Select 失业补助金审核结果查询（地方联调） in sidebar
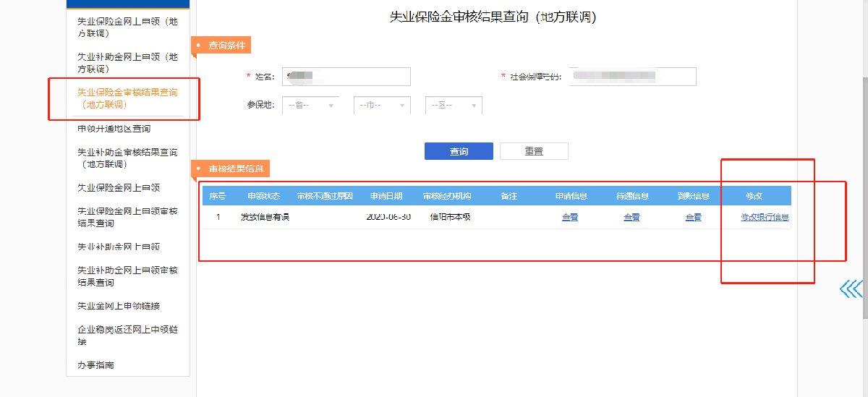Image resolution: width=868 pixels, height=397 pixels. 127,158
